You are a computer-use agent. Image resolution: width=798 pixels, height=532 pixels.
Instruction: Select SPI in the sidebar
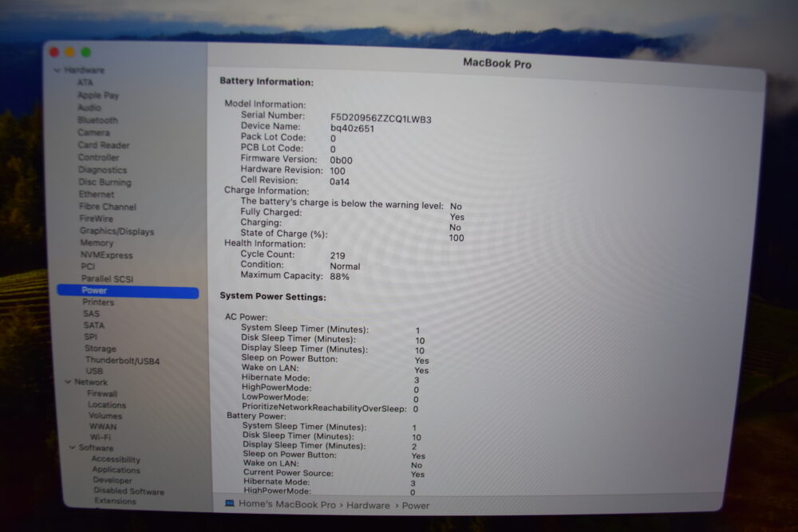(90, 337)
